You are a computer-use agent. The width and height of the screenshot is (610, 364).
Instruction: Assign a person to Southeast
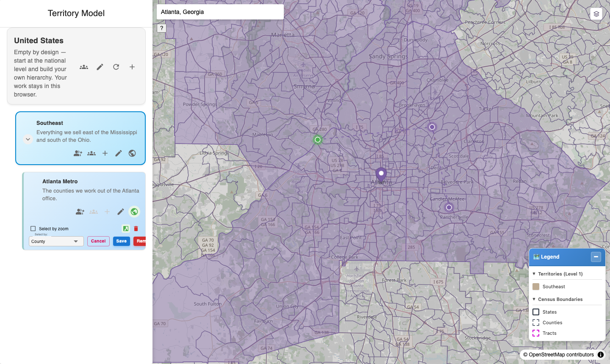click(78, 153)
